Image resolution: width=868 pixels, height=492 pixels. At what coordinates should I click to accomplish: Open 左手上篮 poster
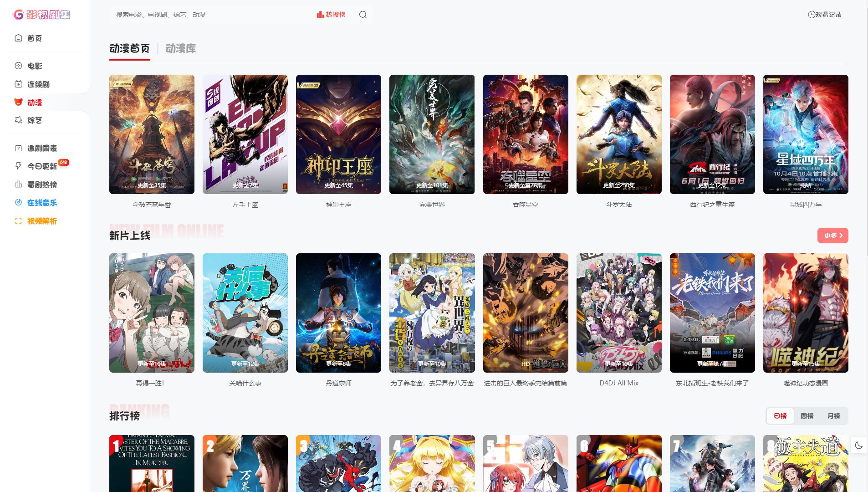(x=245, y=134)
